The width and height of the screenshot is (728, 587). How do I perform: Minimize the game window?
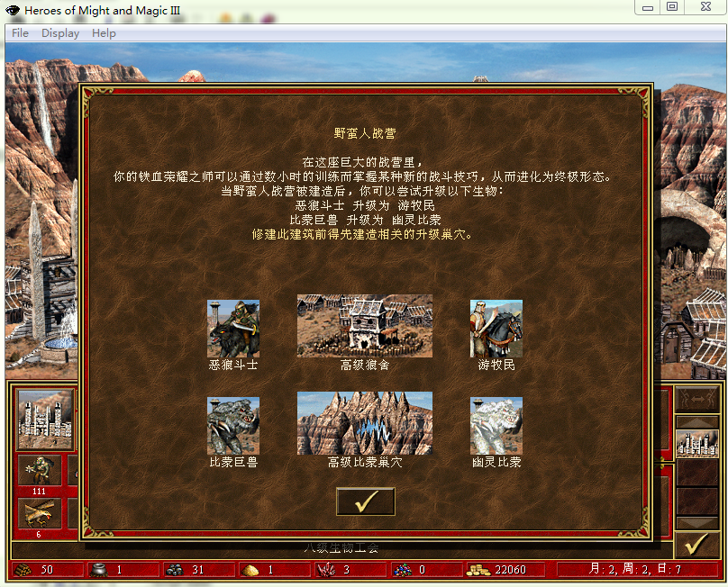click(x=648, y=7)
